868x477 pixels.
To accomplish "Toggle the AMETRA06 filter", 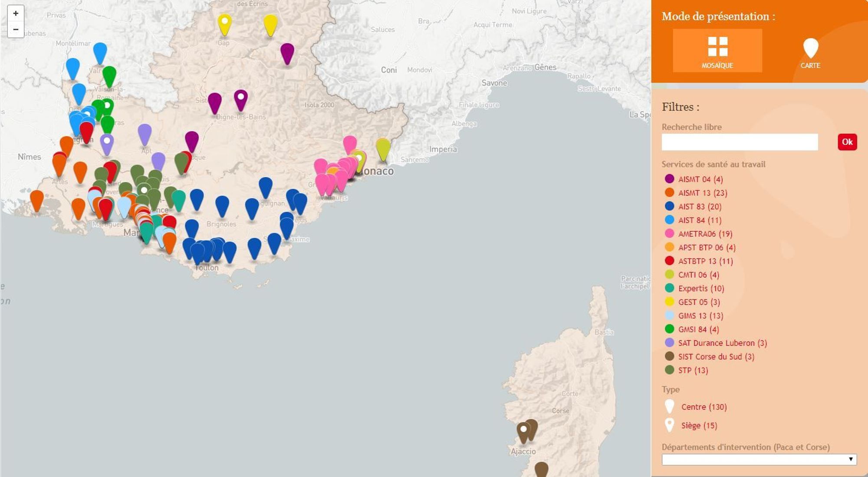I will 705,234.
